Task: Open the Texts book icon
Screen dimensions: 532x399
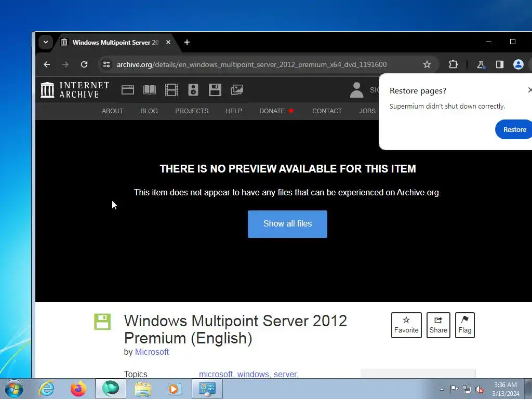Action: [x=150, y=90]
